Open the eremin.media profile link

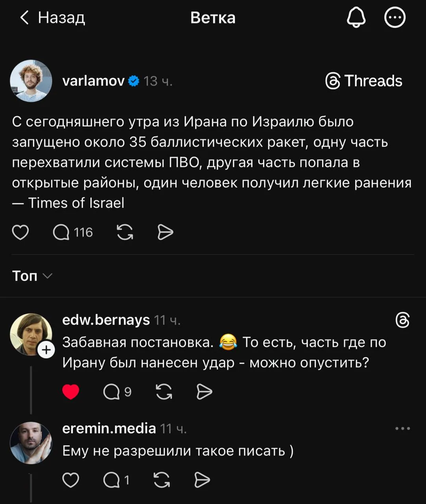coord(109,428)
